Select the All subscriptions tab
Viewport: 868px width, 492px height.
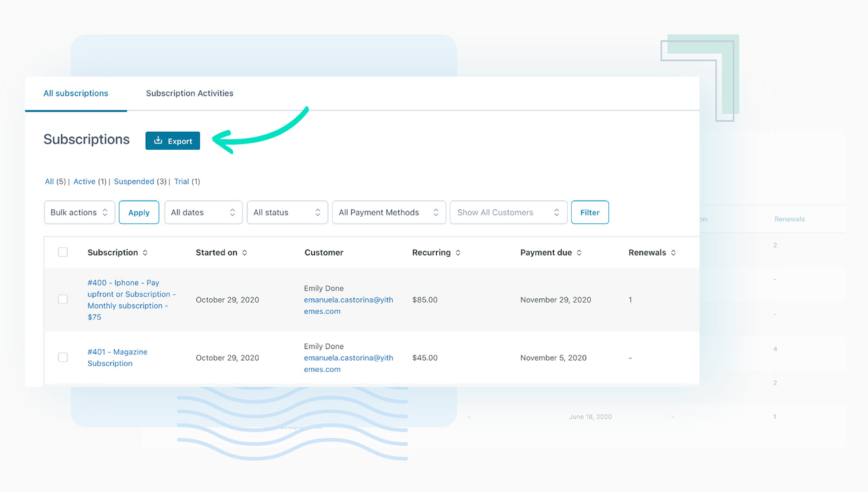click(76, 93)
